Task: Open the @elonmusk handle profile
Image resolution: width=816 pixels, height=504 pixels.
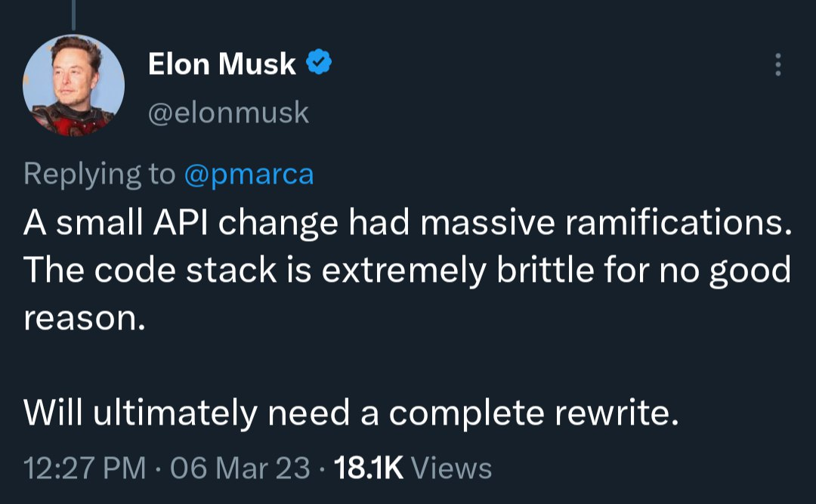Action: click(228, 113)
